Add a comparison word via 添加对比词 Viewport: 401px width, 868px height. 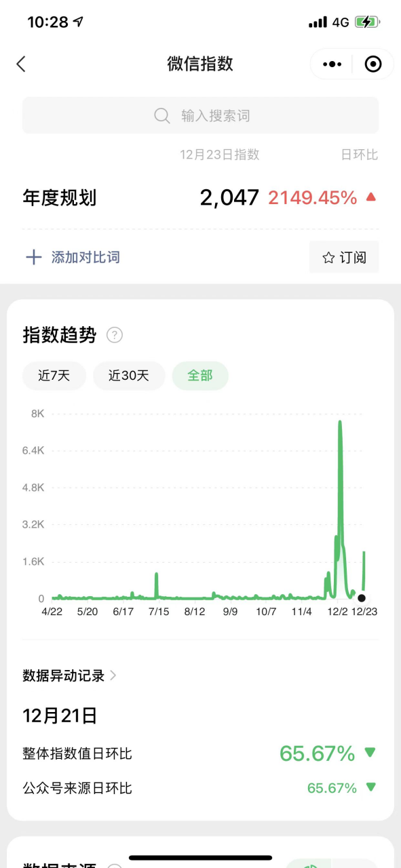85,257
